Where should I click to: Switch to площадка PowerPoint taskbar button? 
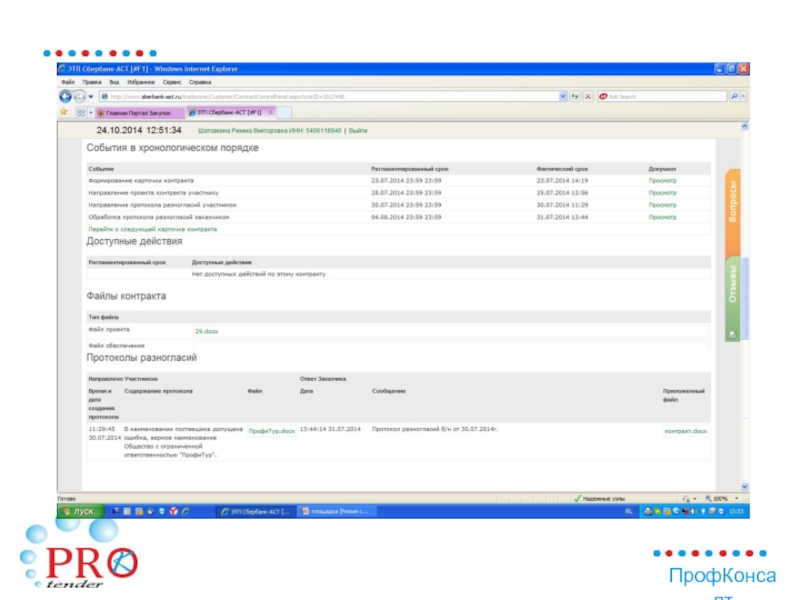point(336,511)
